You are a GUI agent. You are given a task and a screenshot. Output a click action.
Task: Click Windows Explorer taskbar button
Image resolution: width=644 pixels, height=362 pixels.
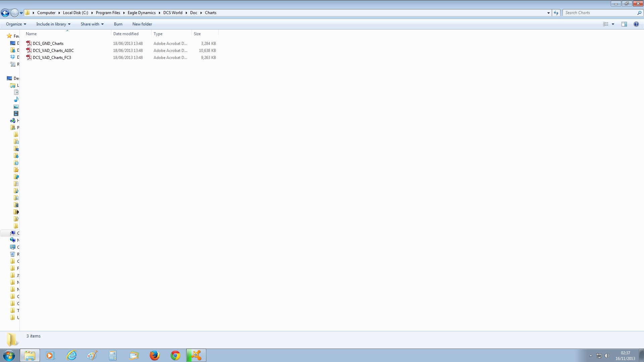click(30, 355)
